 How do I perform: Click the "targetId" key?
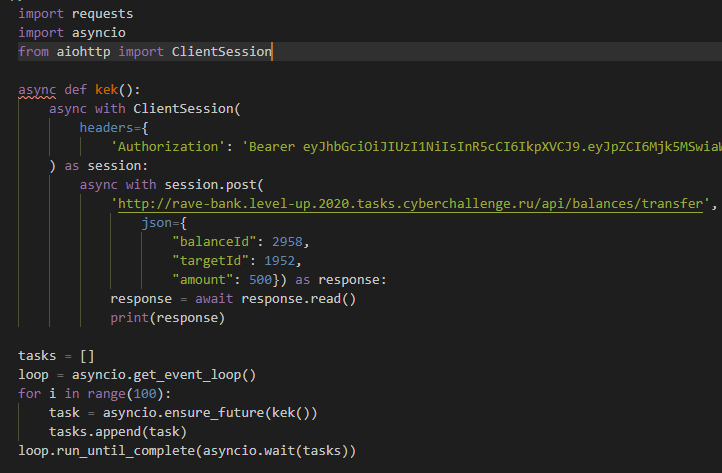(x=210, y=261)
